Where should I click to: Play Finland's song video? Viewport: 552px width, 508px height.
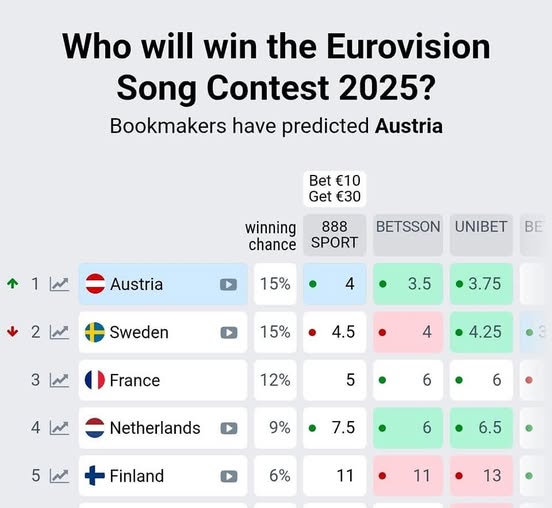(228, 476)
